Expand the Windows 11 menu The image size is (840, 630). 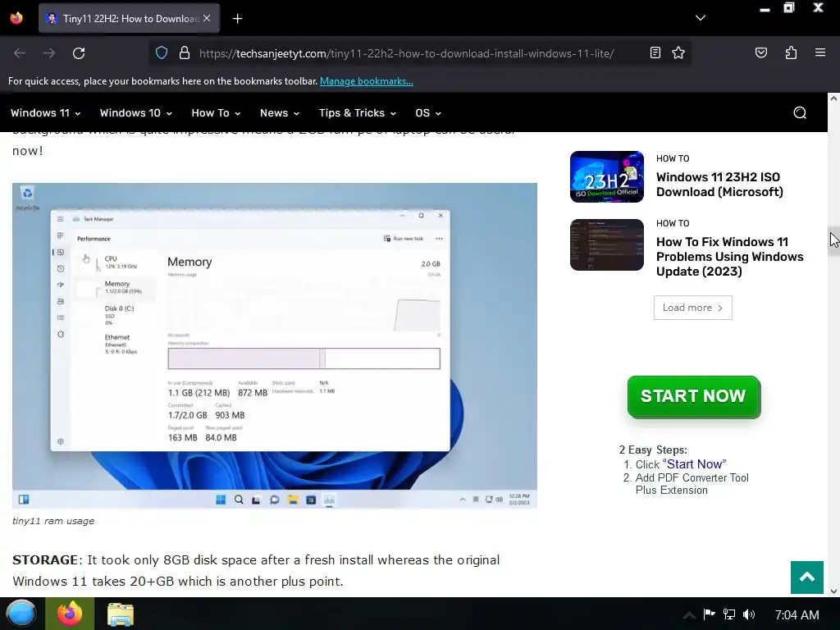tap(46, 113)
